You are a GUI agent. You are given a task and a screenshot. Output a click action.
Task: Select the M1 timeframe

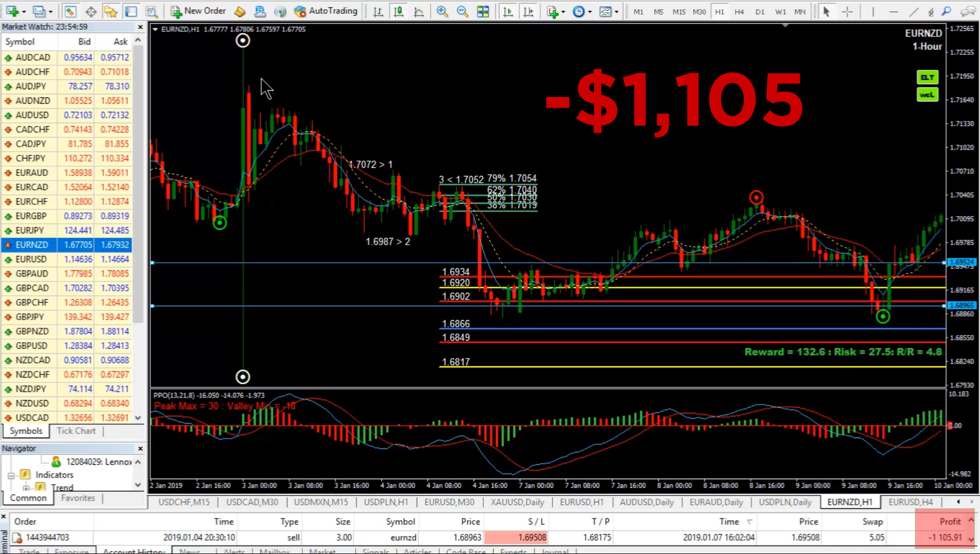click(x=638, y=11)
